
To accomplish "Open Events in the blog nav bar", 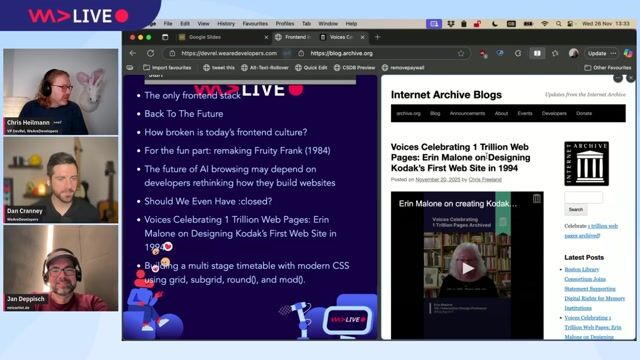I will coord(525,113).
